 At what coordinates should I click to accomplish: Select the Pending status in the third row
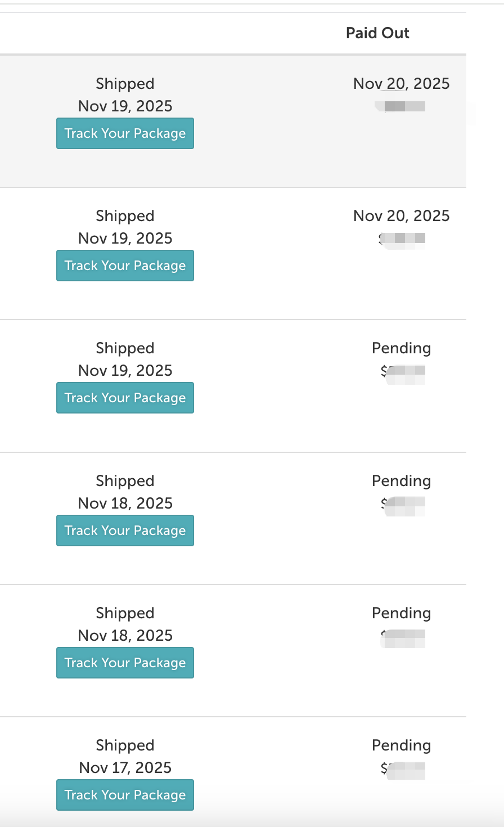coord(401,348)
